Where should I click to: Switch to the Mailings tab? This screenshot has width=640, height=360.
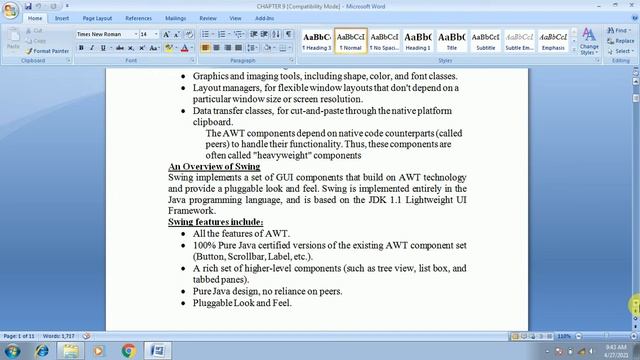176,18
